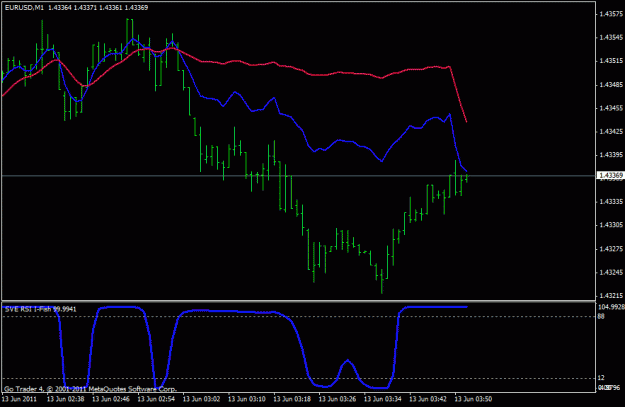625x407 pixels.
Task: Click indicator level label 12
Action: pyautogui.click(x=601, y=378)
